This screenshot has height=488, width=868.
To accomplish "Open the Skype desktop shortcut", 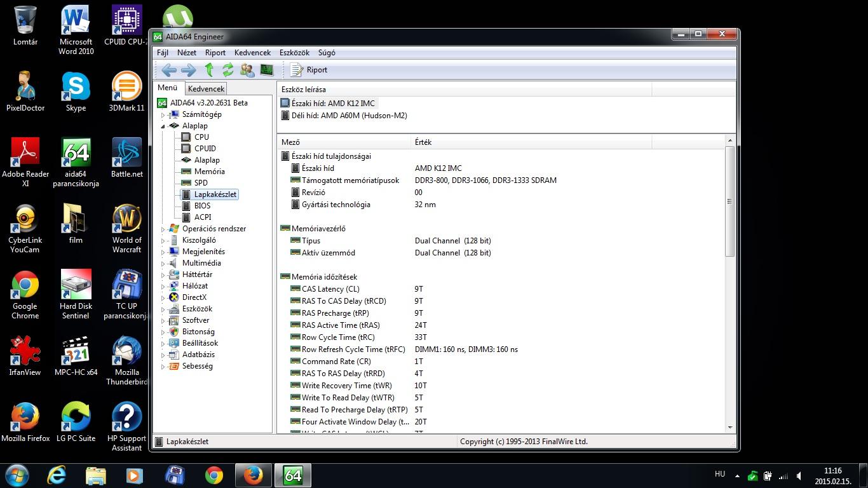I will coord(76,92).
